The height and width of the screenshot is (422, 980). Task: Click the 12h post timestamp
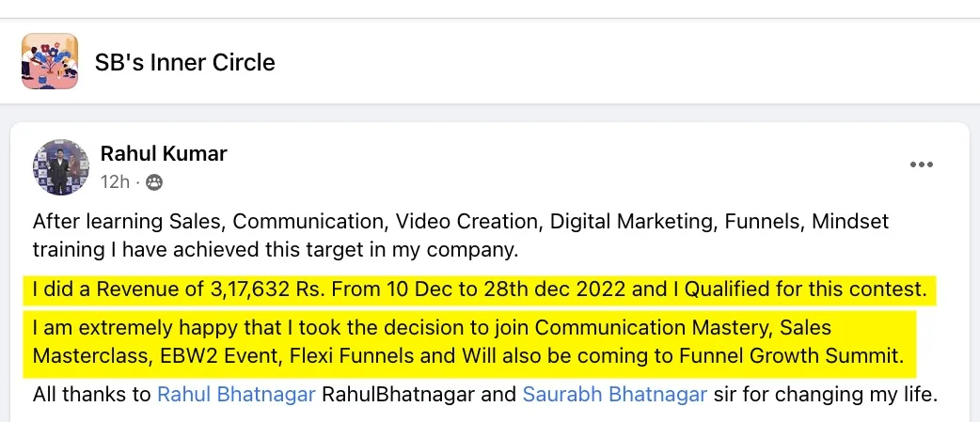point(115,182)
